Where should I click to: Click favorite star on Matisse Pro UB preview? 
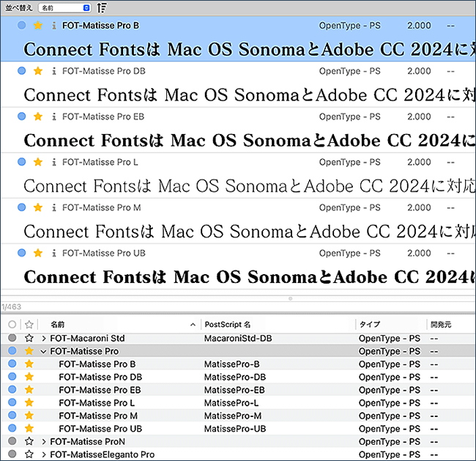pyautogui.click(x=38, y=253)
